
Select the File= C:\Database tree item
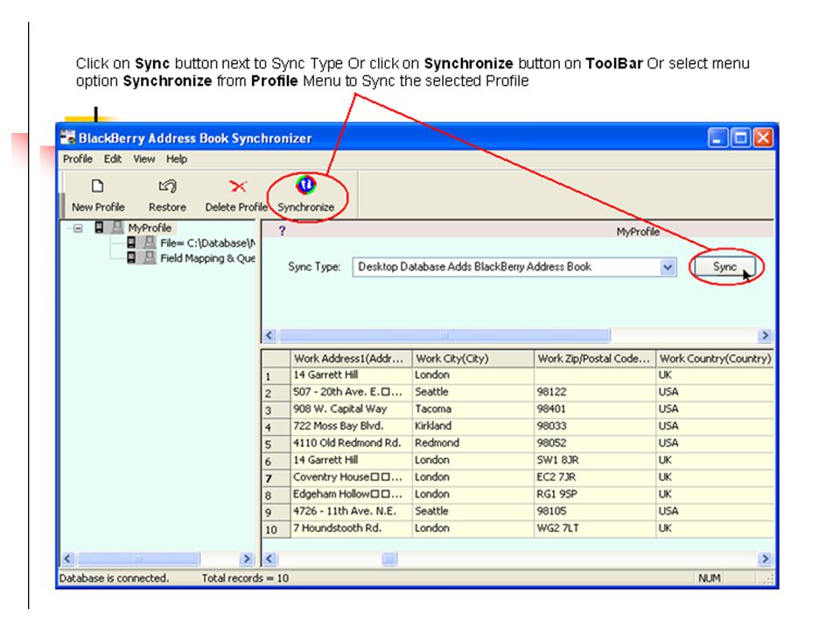coord(207,243)
